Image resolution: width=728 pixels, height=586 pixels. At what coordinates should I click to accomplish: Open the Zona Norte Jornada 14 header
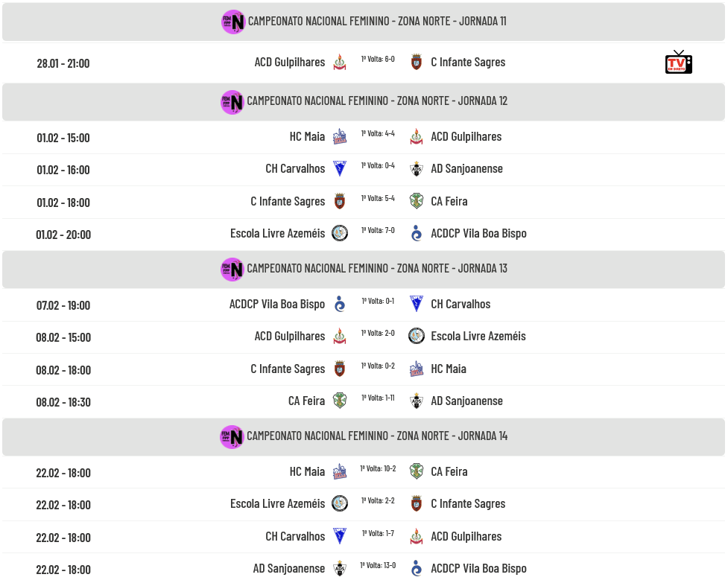coord(376,436)
